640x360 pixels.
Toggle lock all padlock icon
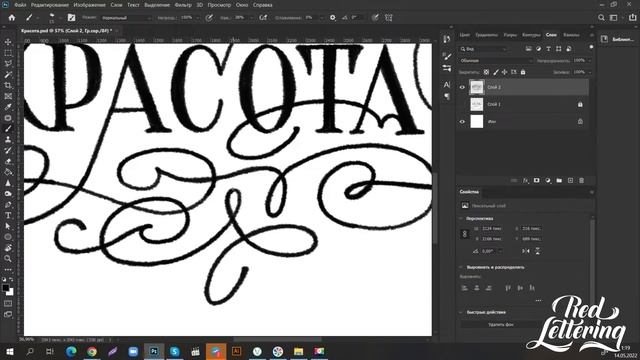[x=523, y=72]
